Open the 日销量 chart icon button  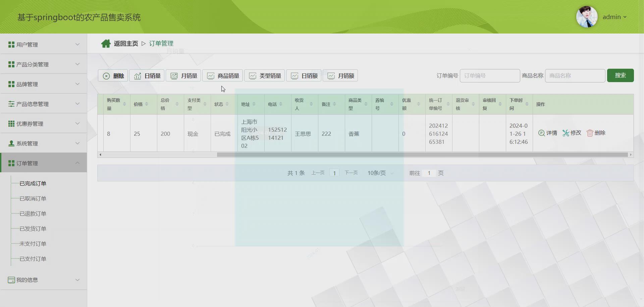point(138,75)
